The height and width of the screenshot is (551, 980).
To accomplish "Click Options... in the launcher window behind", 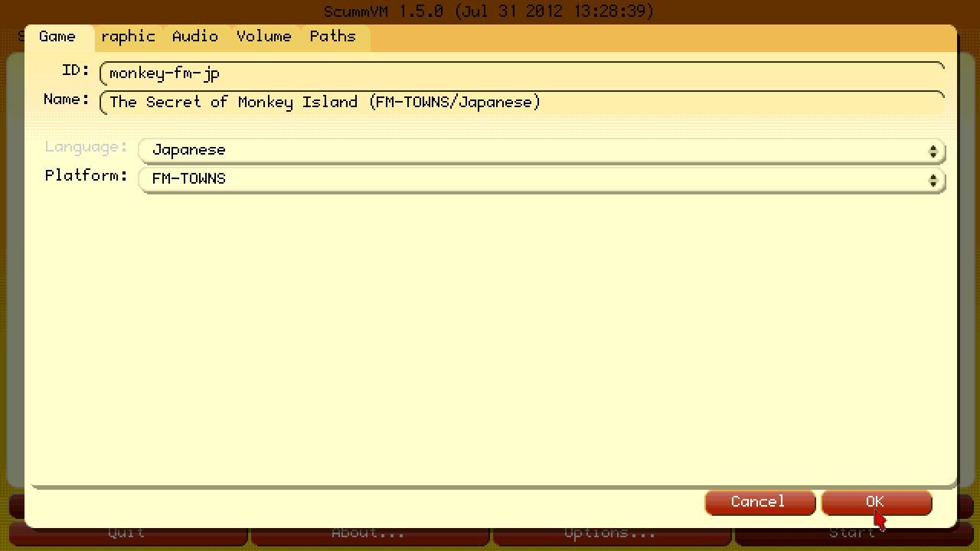I will pos(612,533).
